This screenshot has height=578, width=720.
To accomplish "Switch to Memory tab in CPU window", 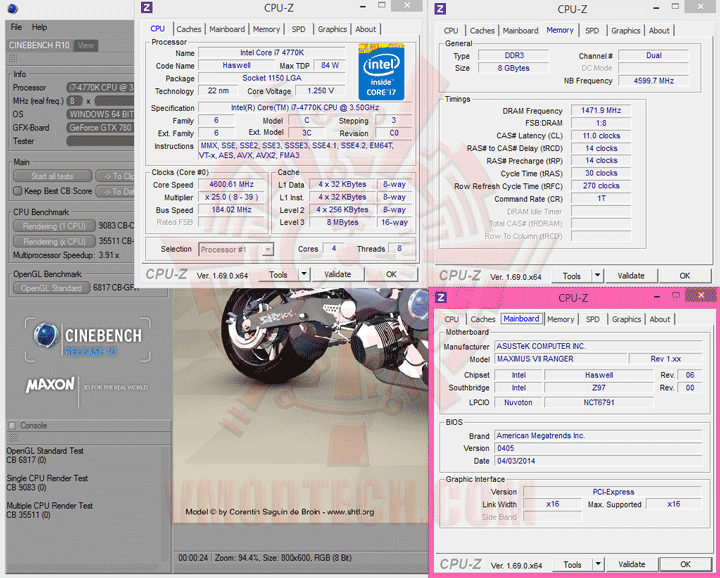I will [x=266, y=29].
